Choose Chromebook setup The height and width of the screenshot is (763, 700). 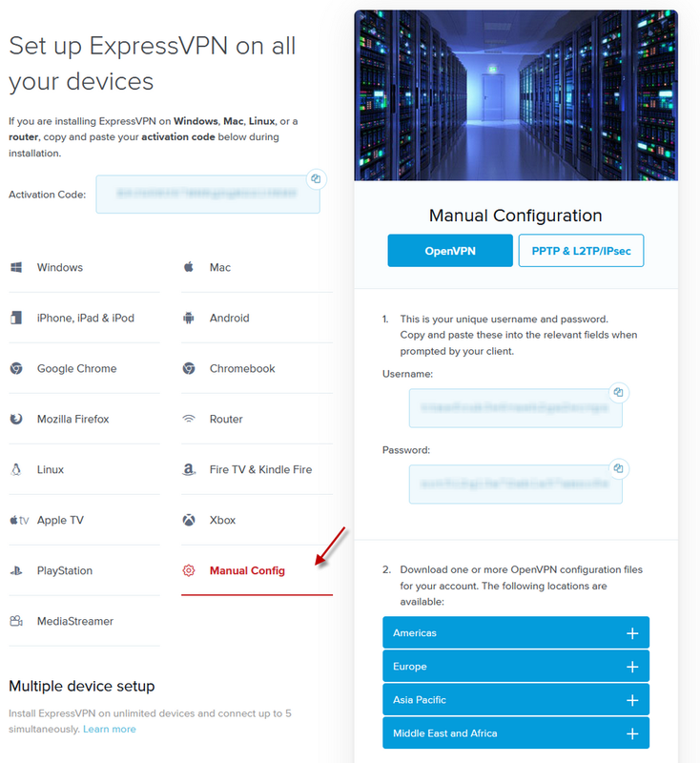(x=257, y=369)
